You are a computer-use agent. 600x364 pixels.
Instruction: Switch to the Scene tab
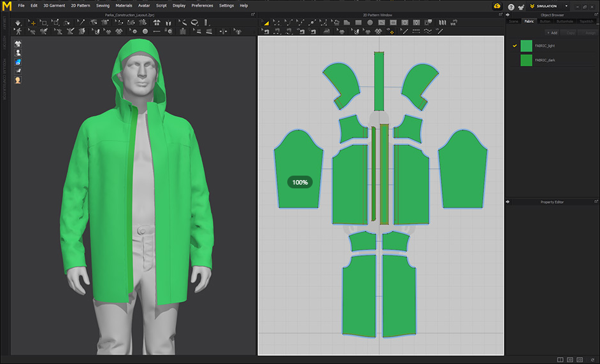513,22
